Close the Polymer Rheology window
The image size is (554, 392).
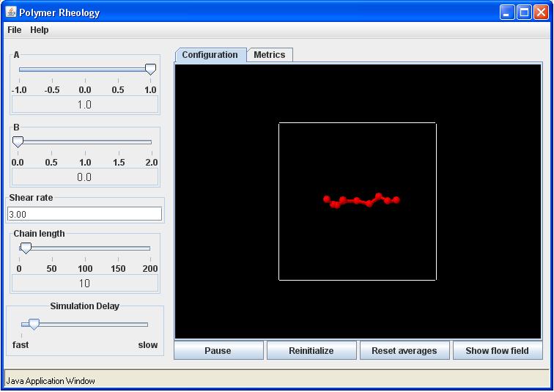click(541, 12)
